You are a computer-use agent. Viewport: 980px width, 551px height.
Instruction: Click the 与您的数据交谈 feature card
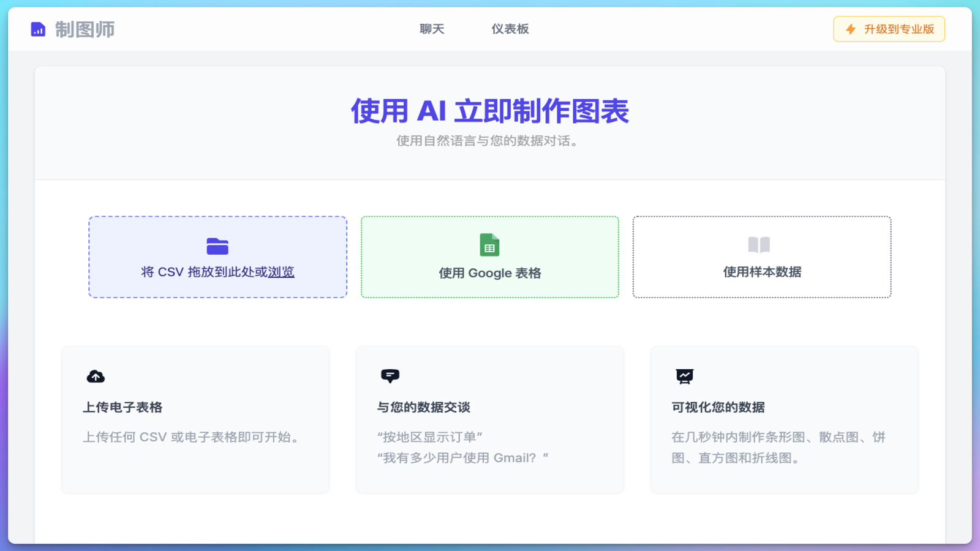pyautogui.click(x=489, y=419)
